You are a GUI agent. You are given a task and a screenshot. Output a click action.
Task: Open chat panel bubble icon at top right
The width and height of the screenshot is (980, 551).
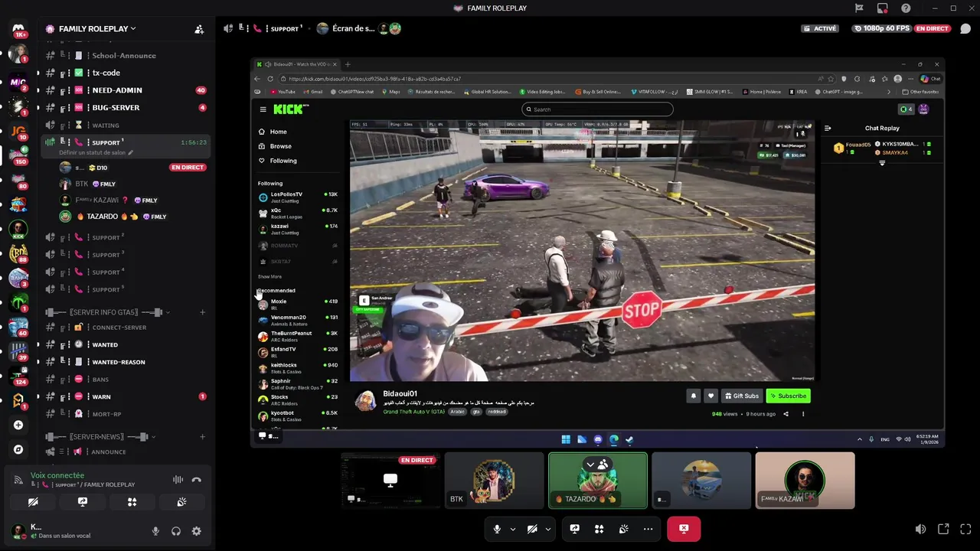point(965,29)
